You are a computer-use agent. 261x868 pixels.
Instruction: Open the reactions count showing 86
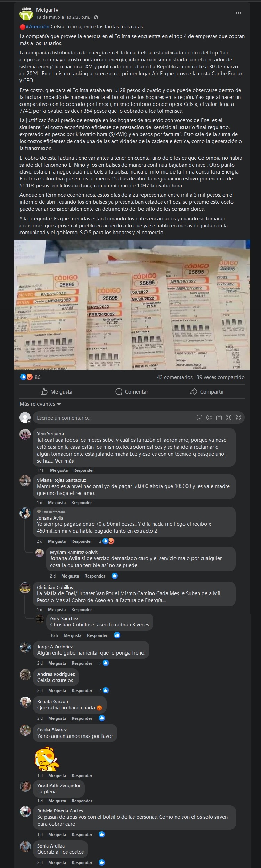pyautogui.click(x=30, y=377)
